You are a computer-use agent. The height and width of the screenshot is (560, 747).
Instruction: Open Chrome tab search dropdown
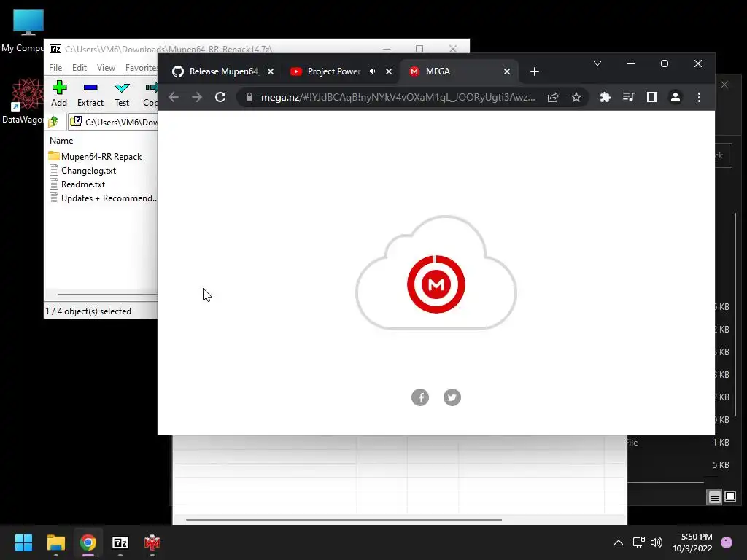[x=597, y=63]
